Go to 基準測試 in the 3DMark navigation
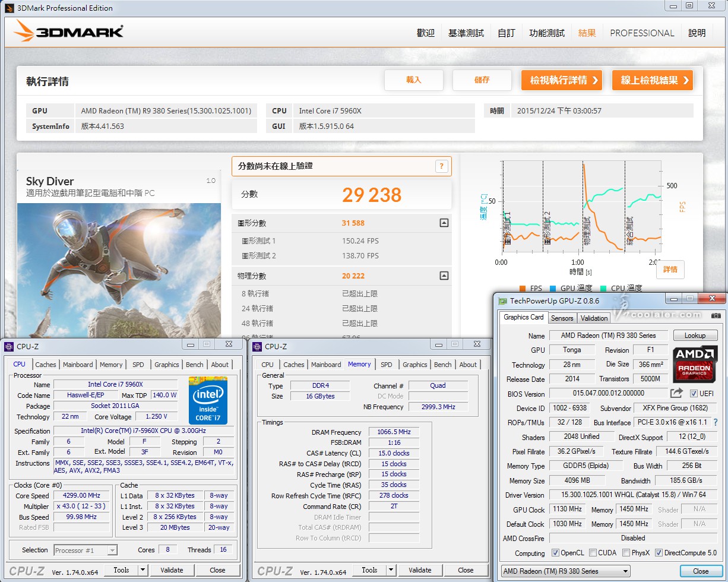 466,33
